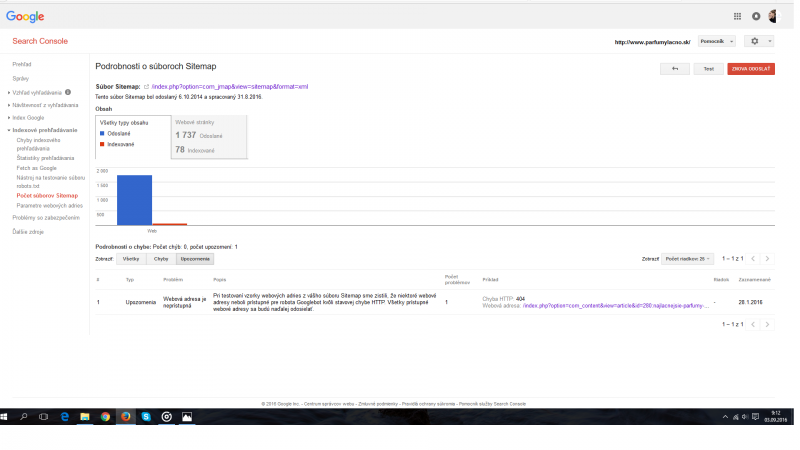The image size is (800, 450).
Task: Click the back arrow button
Action: click(674, 69)
